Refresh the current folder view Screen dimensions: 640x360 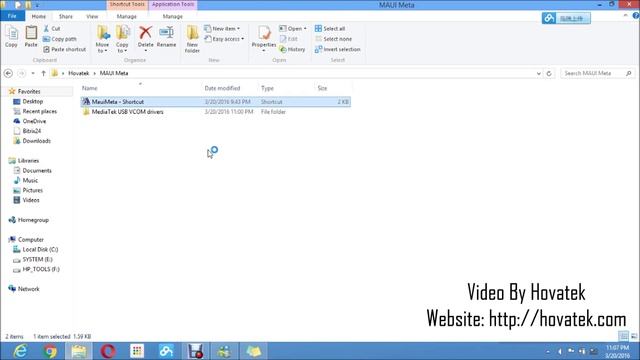click(x=549, y=73)
